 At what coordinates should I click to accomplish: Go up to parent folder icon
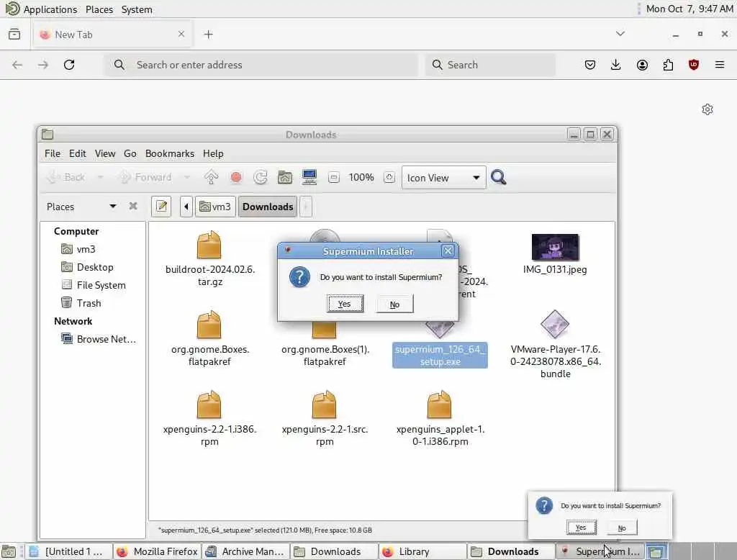211,177
